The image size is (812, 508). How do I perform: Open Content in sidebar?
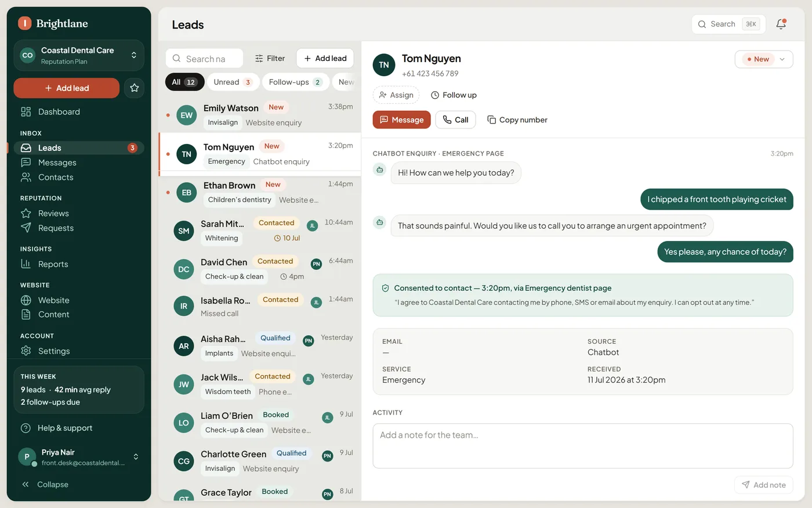point(79,314)
